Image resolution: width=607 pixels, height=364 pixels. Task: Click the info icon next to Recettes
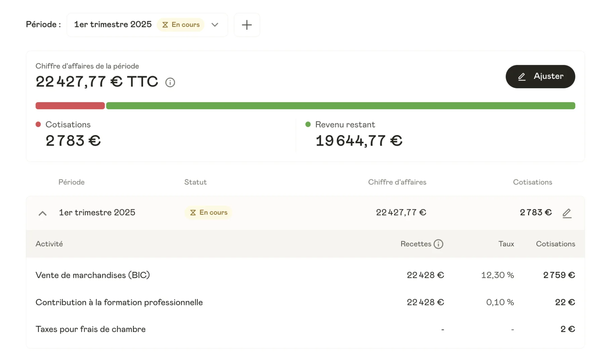[x=438, y=244]
